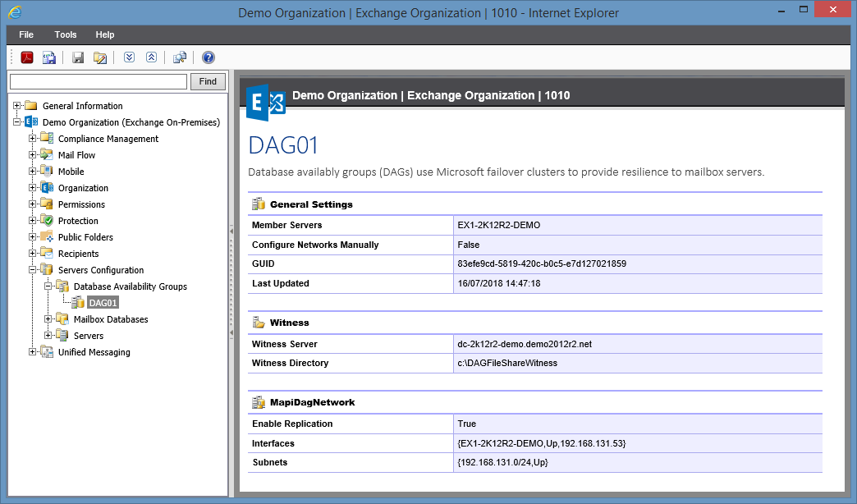Expand the General Information node
The image size is (857, 504).
(x=17, y=106)
